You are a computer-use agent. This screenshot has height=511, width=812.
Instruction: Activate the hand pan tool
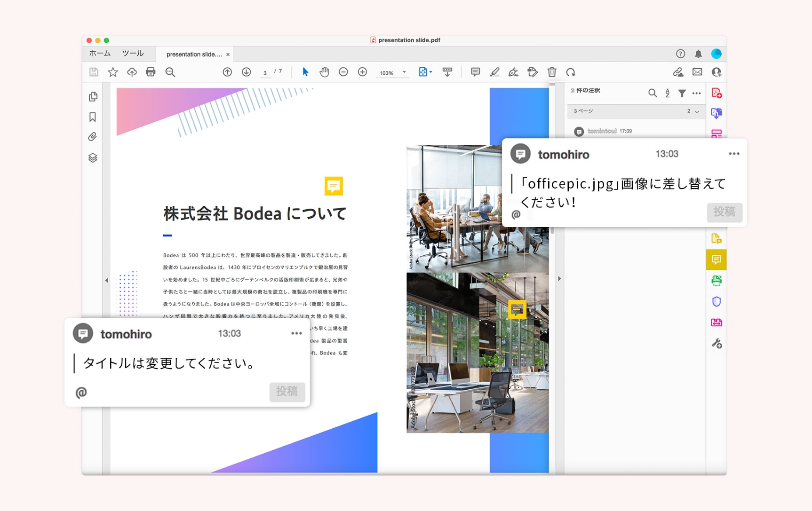[324, 72]
